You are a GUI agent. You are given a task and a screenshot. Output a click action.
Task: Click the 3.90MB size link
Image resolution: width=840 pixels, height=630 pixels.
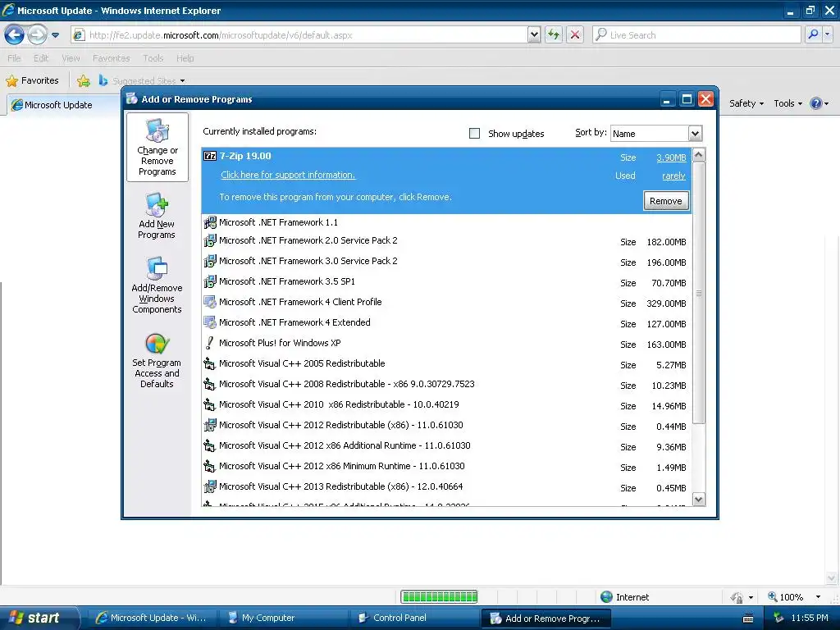click(x=671, y=157)
